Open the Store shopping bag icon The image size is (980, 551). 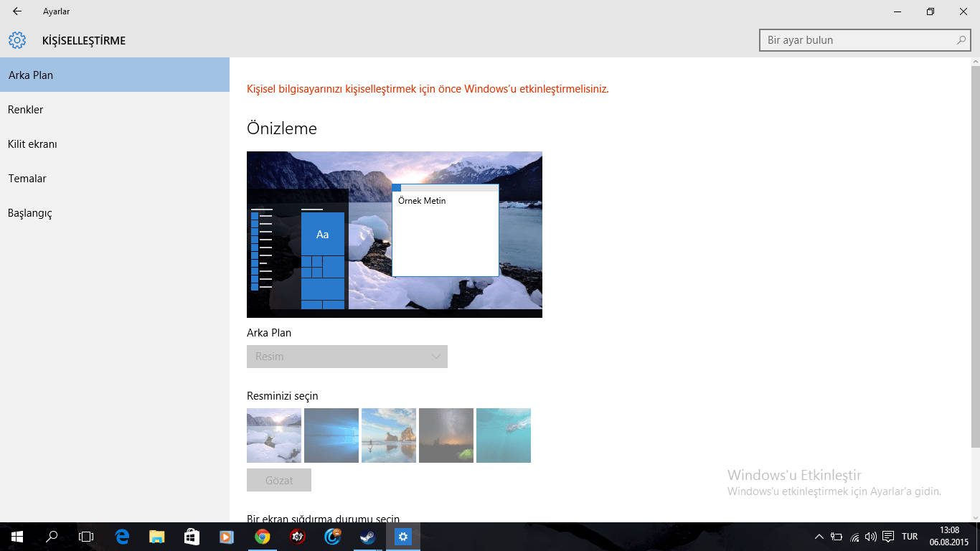(x=192, y=537)
